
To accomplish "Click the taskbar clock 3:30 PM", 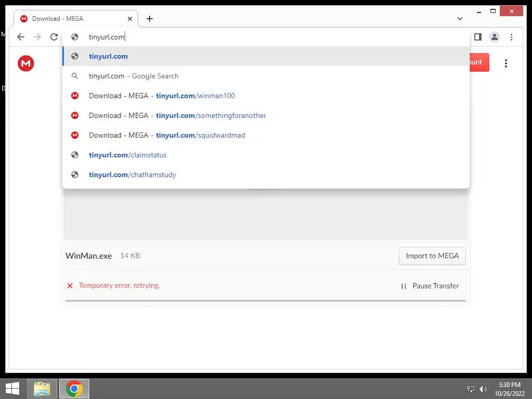I will coord(509,385).
